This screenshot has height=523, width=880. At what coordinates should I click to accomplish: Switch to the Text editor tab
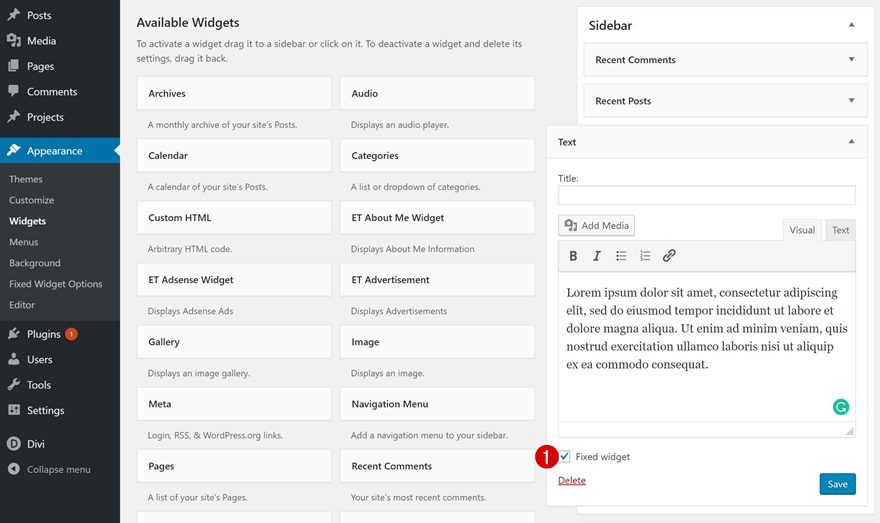click(840, 230)
